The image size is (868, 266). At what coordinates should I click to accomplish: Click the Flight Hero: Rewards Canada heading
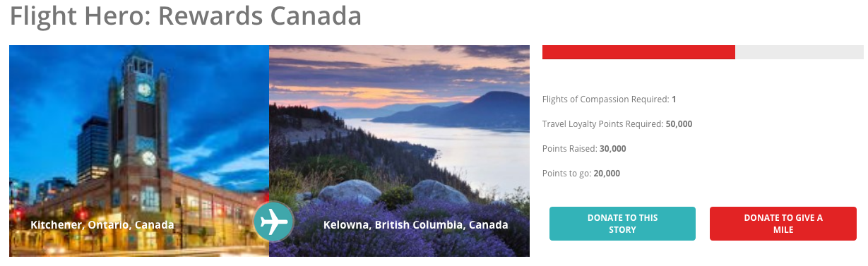186,16
